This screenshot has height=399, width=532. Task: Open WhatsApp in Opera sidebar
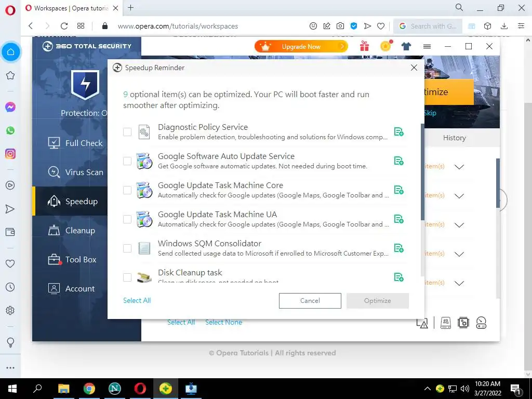(10, 130)
